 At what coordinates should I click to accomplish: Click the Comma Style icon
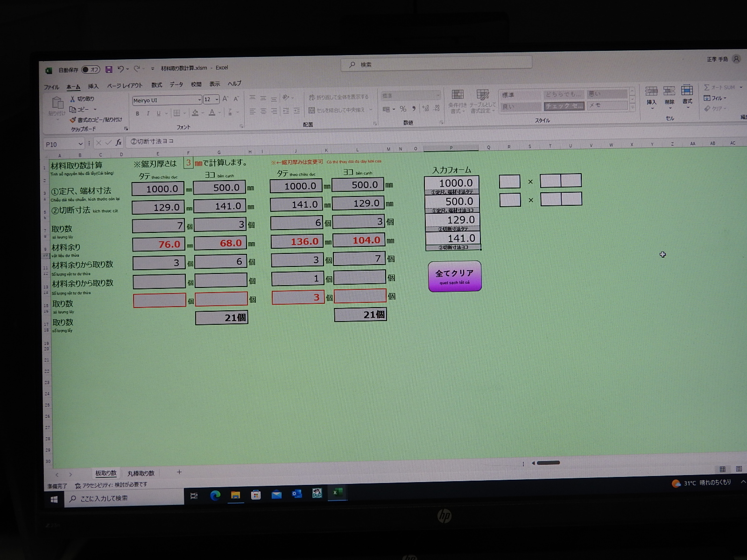(x=414, y=108)
